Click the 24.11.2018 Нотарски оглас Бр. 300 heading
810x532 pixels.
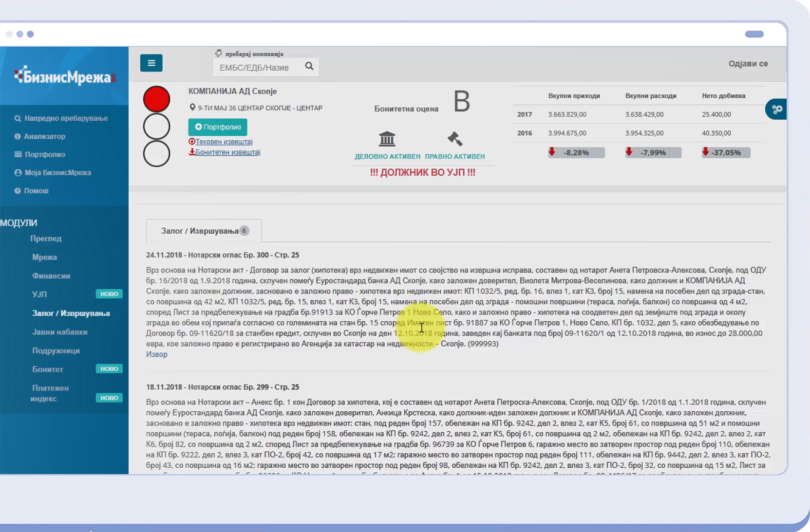pyautogui.click(x=223, y=255)
